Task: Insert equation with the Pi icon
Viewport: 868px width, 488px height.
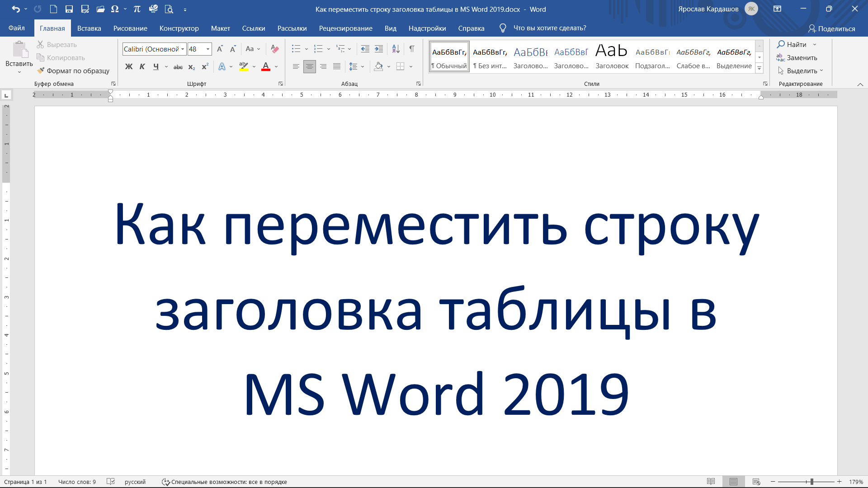Action: (137, 9)
